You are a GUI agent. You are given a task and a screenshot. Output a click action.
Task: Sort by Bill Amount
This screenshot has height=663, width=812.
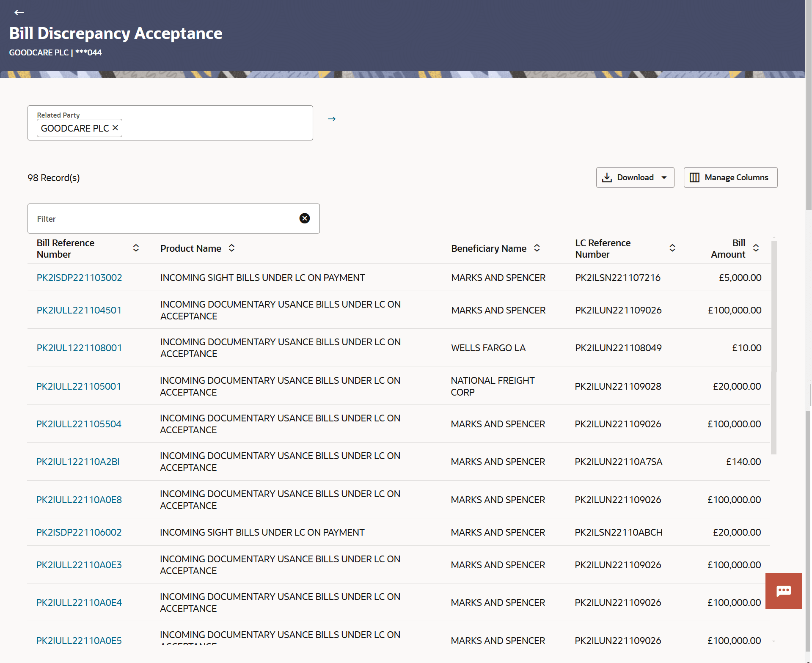[756, 248]
